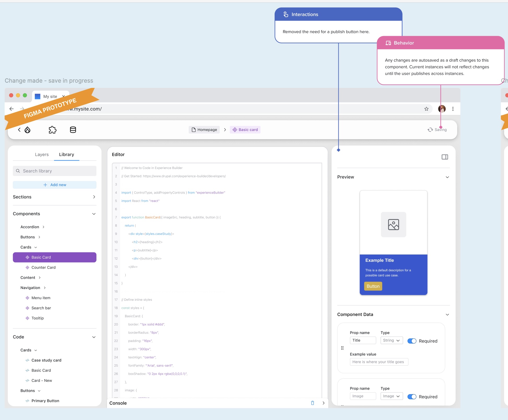508x420 pixels.
Task: Click the Homepage breadcrumb
Action: click(x=204, y=130)
